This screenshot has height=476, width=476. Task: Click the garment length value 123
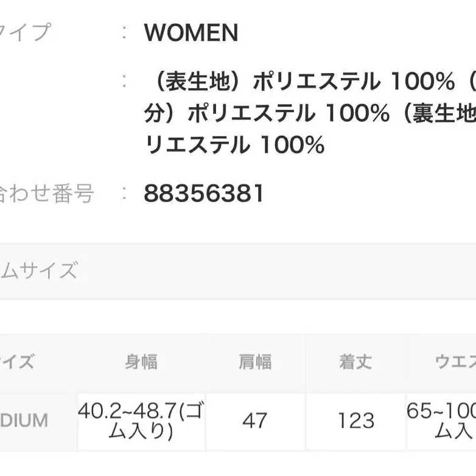(x=355, y=421)
